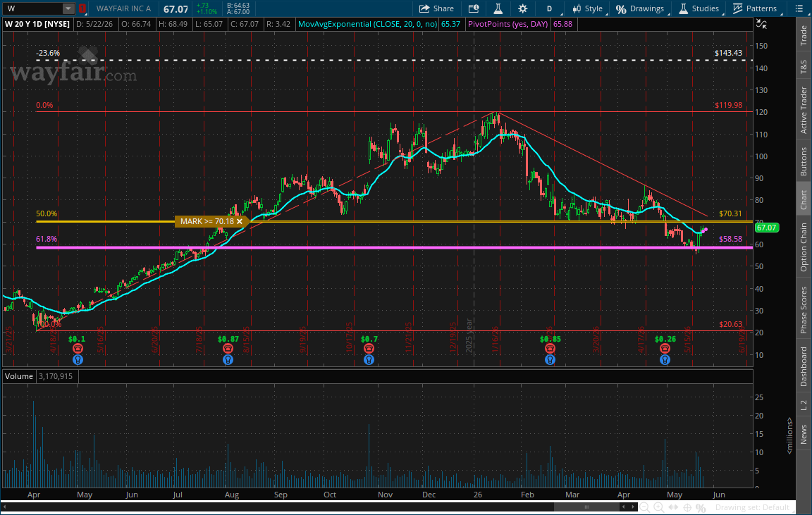Click the scrollbar left arrow
This screenshot has height=515, width=812.
point(624,507)
